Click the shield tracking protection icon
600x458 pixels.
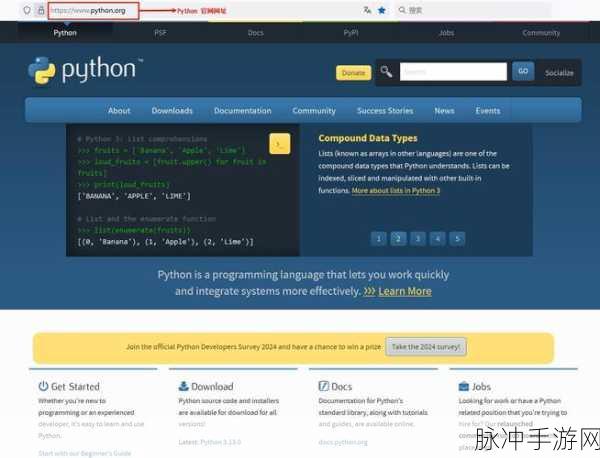[26, 10]
